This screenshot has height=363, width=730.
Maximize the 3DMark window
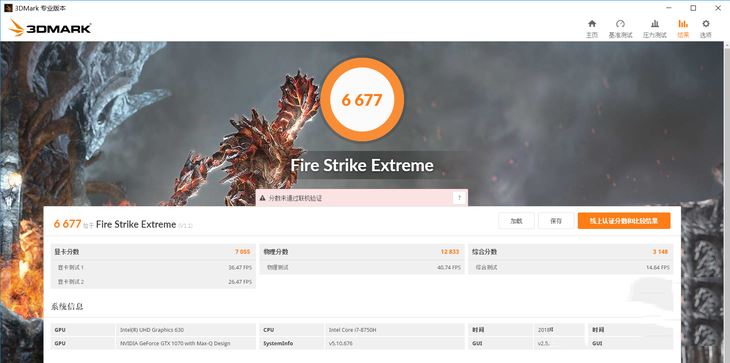(x=693, y=8)
